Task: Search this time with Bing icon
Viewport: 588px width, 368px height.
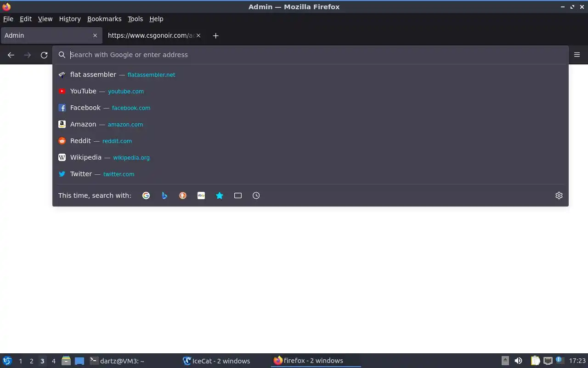Action: click(164, 195)
